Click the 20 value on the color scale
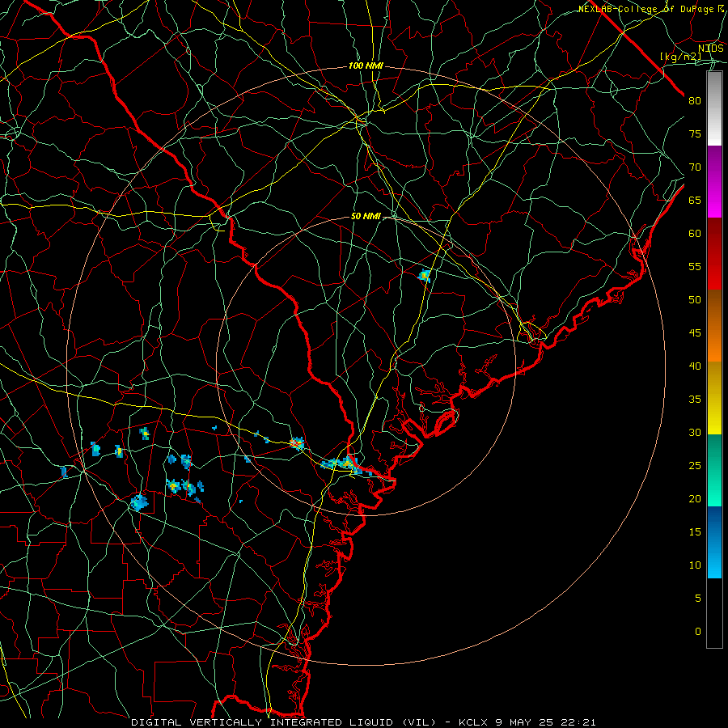Image resolution: width=728 pixels, height=728 pixels. tap(695, 499)
